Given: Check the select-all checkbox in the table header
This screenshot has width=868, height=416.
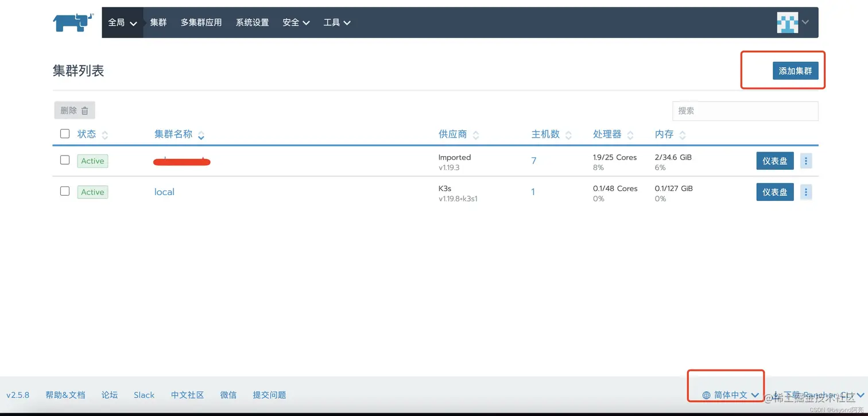Looking at the screenshot, I should click(x=65, y=133).
